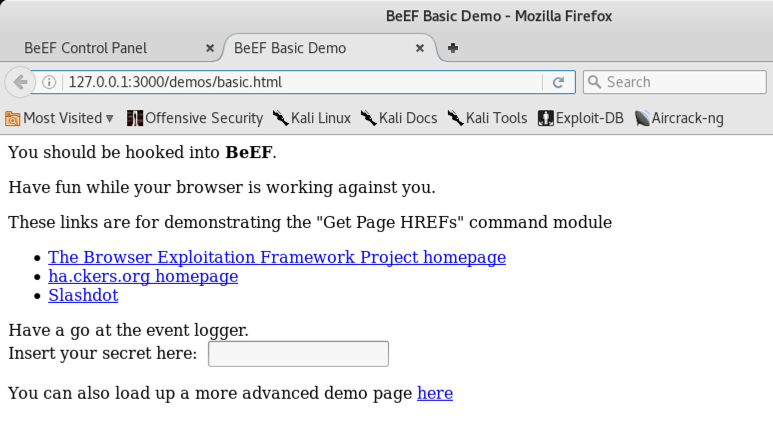The image size is (773, 441).
Task: Click the back navigation arrow button
Action: pyautogui.click(x=19, y=82)
